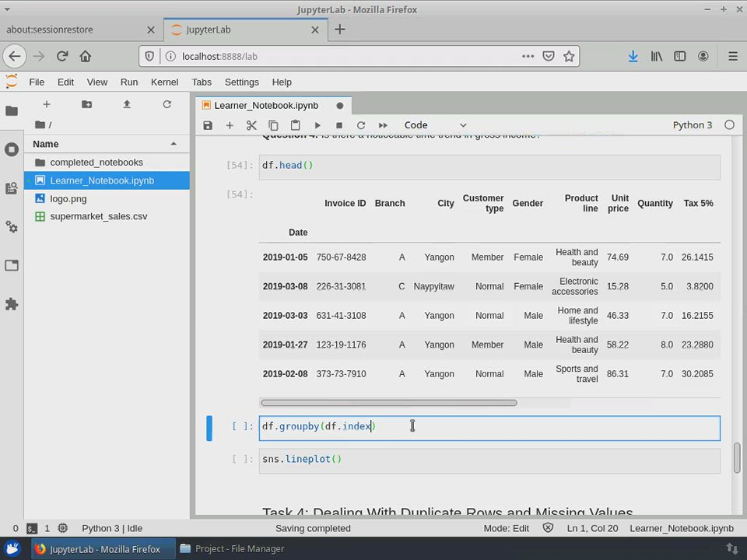This screenshot has height=560, width=747.
Task: Save the notebook with the toolbar disk icon
Action: (208, 125)
